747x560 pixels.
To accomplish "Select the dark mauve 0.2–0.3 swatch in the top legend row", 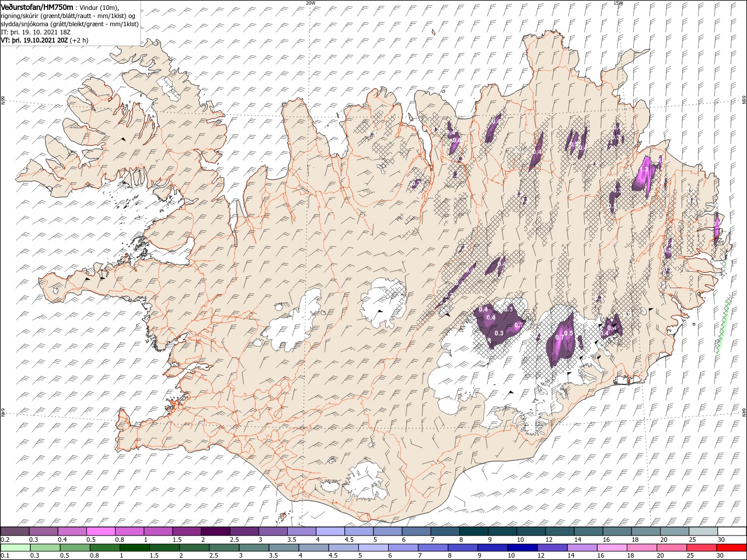I will click(15, 531).
